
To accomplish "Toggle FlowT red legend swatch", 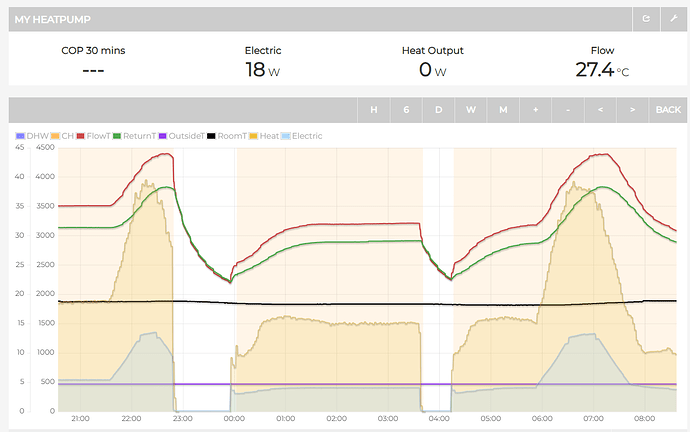I will click(81, 136).
